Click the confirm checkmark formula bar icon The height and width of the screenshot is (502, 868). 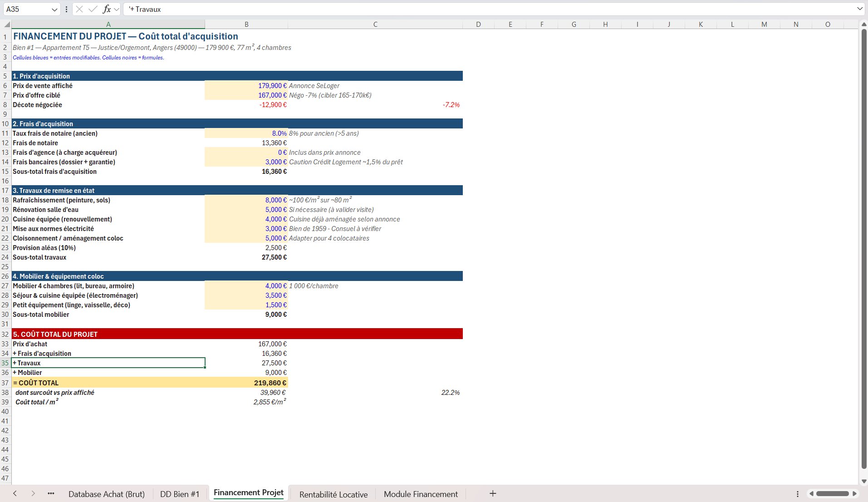pyautogui.click(x=93, y=9)
